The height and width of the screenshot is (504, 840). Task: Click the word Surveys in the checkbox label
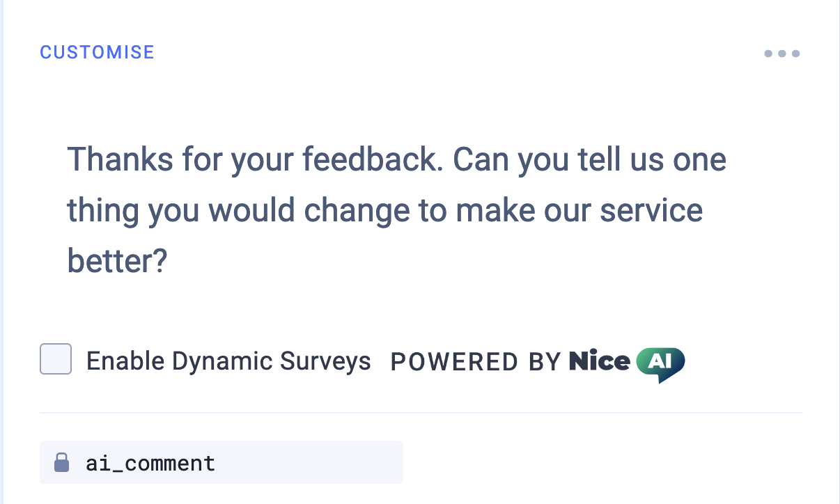click(325, 361)
